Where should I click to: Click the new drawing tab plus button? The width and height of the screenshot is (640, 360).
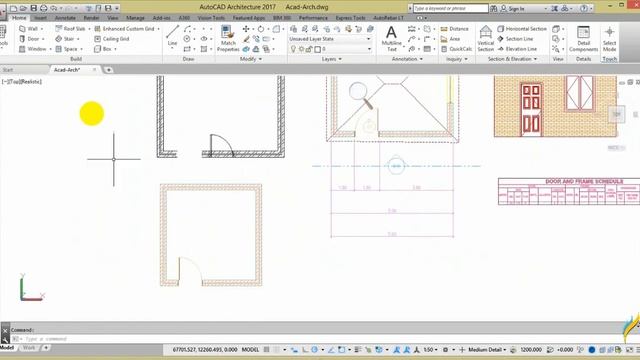pyautogui.click(x=109, y=70)
